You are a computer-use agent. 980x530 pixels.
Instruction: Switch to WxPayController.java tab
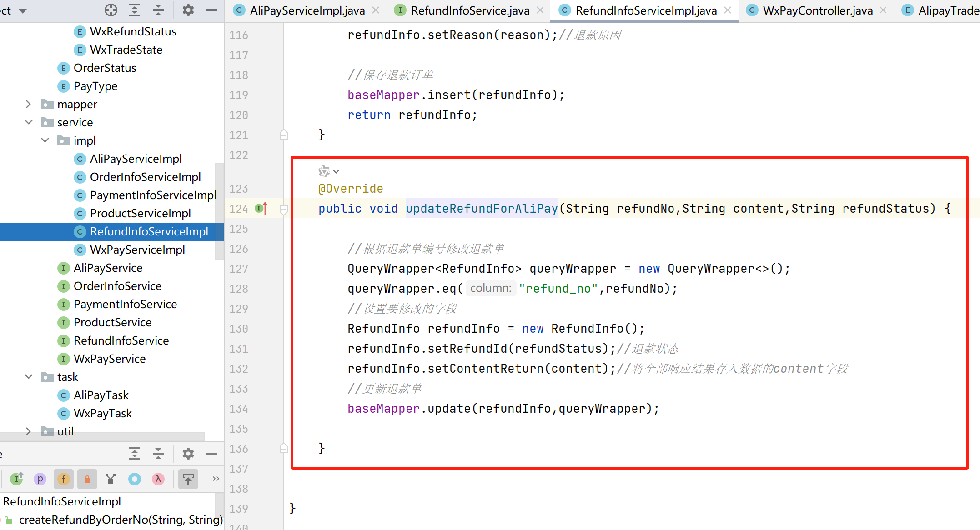click(817, 10)
